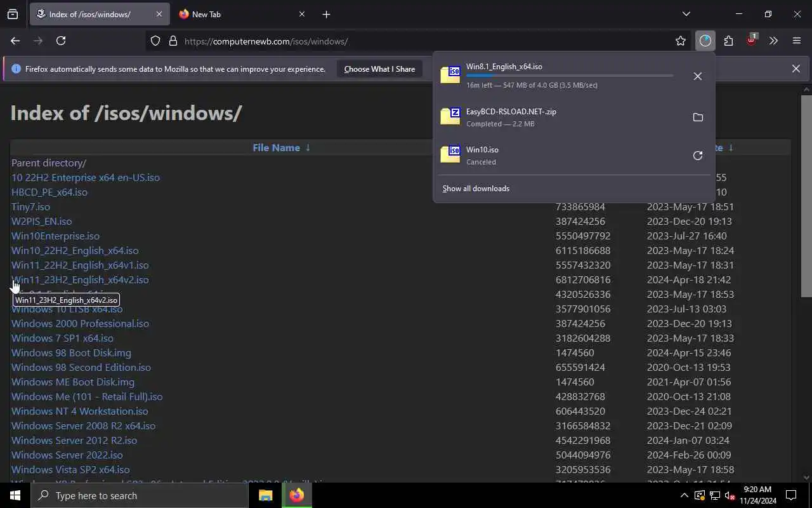Open the uBlock Origin extension icon
This screenshot has height=508, width=812.
[x=751, y=41]
